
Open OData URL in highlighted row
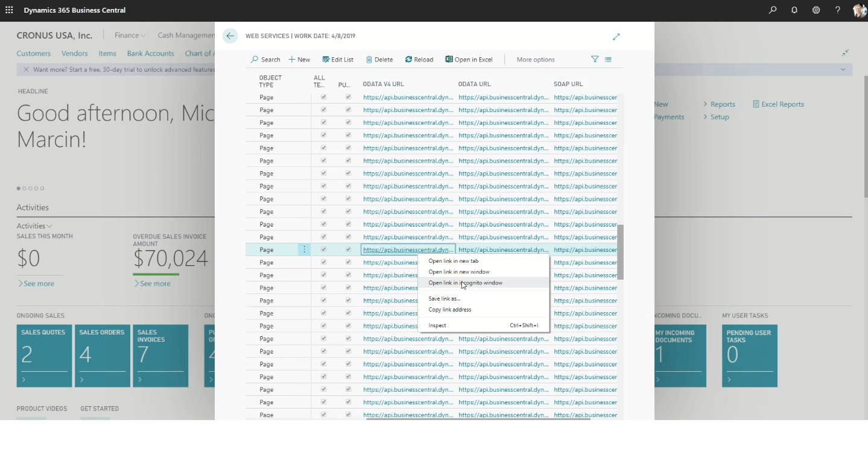(x=504, y=249)
